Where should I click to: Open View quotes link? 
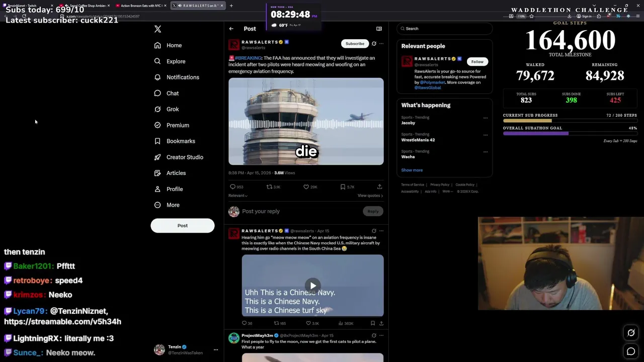point(370,196)
